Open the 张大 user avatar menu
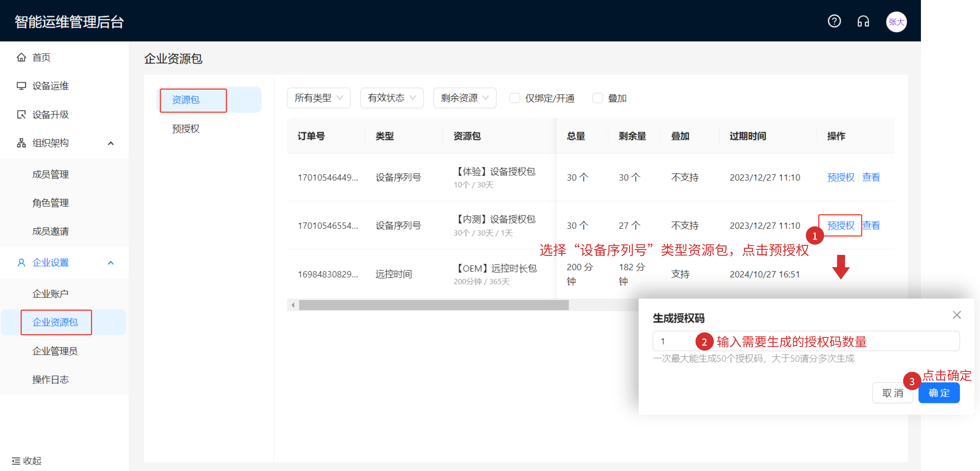This screenshot has height=471, width=980. (x=896, y=22)
